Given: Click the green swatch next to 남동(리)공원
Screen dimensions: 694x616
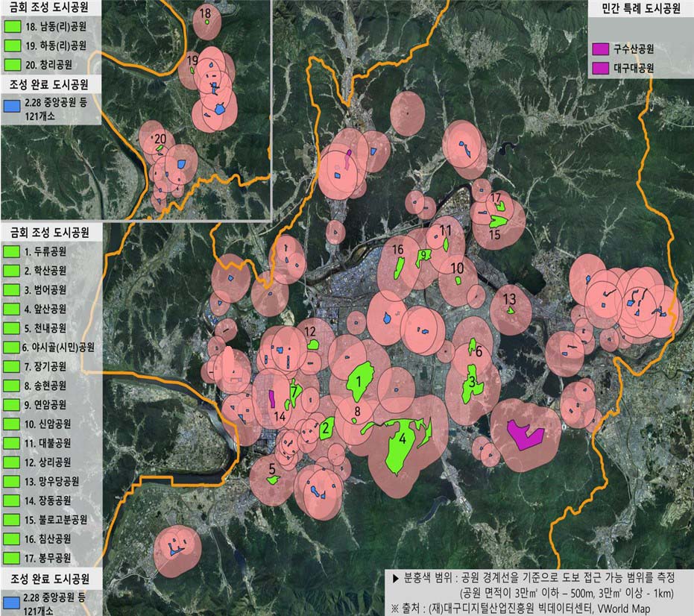Looking at the screenshot, I should [x=12, y=25].
